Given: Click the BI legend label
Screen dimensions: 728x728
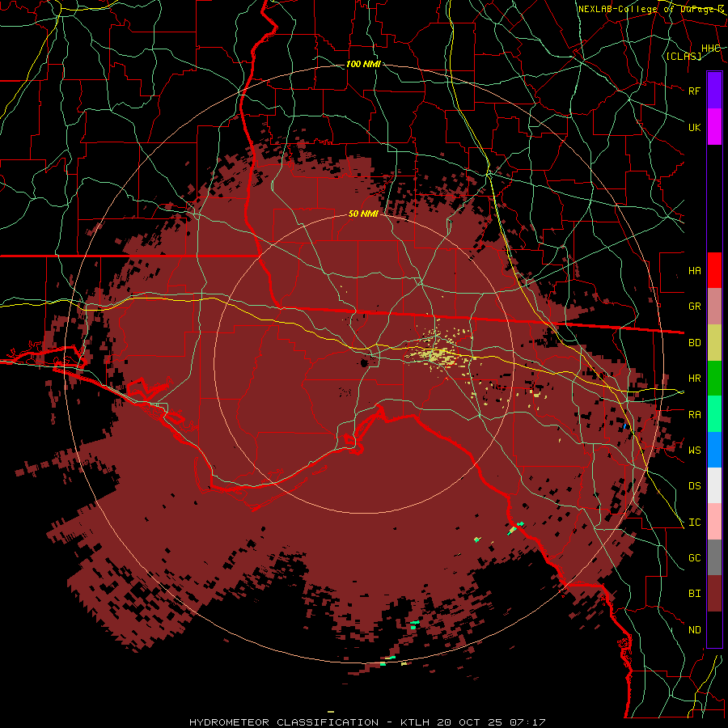Looking at the screenshot, I should [x=694, y=594].
